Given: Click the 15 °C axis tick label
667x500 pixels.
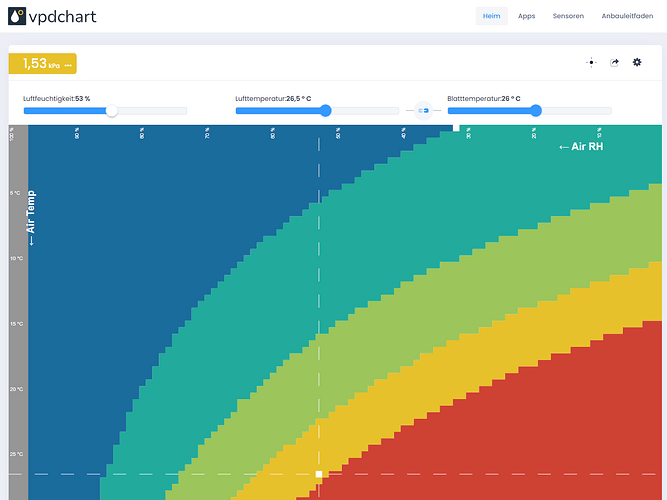Looking at the screenshot, I should [16, 324].
